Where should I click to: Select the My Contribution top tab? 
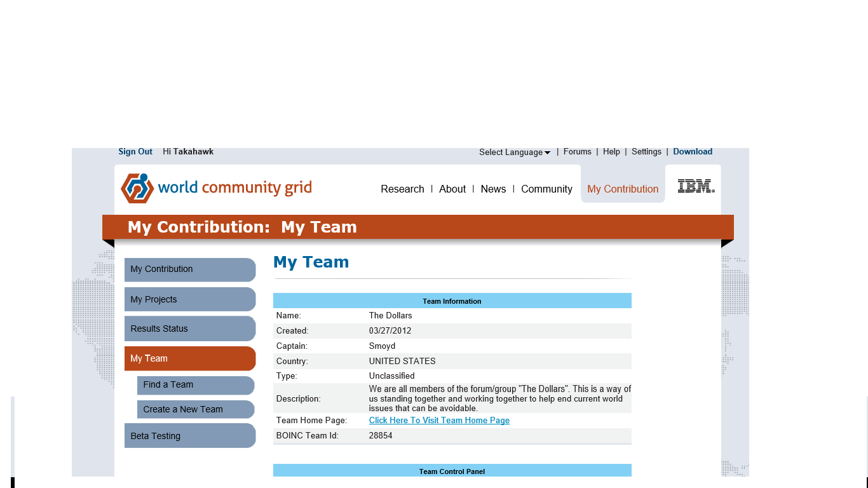coord(623,189)
